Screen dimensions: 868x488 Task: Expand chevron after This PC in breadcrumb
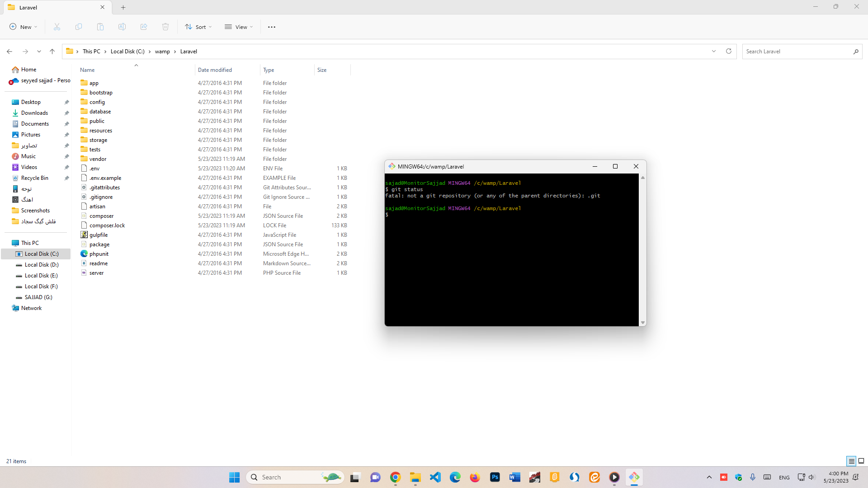(105, 52)
